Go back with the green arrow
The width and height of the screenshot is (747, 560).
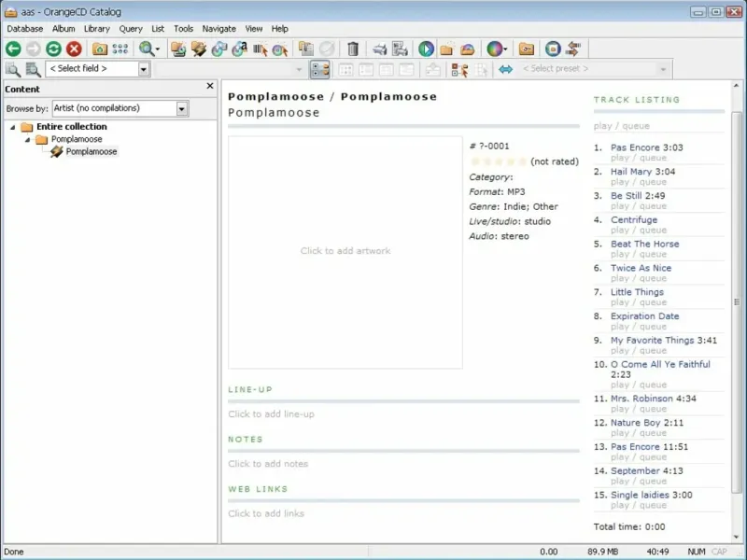click(x=13, y=49)
